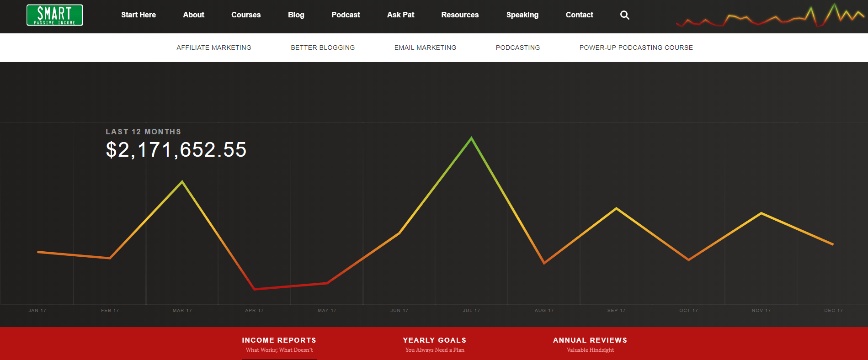Visit the Blog section
This screenshot has height=360, width=868.
(296, 15)
